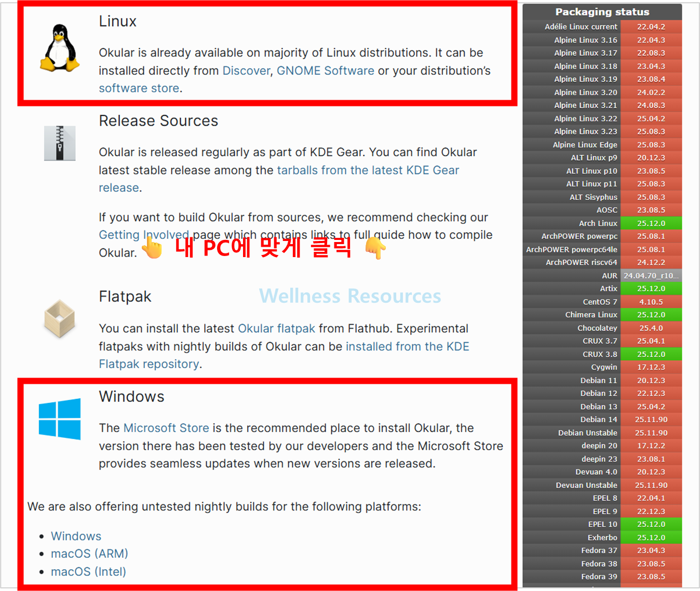This screenshot has height=591, width=700.
Task: Click the gray AUR version badge
Action: pos(651,276)
